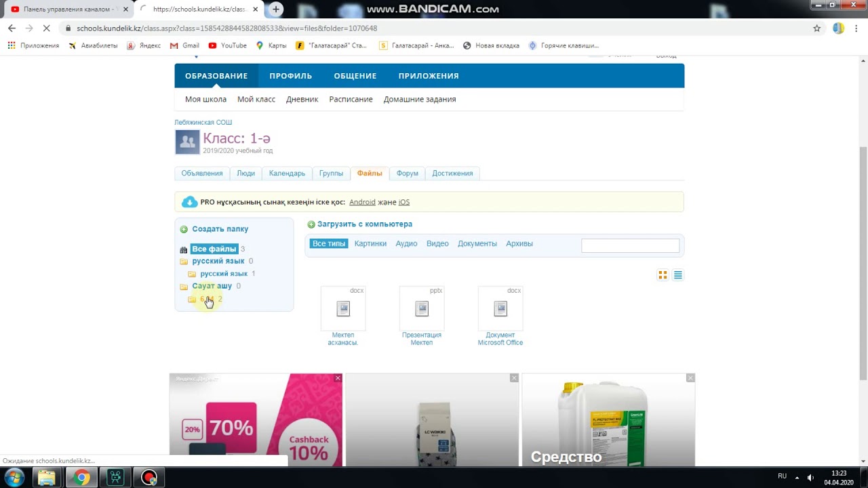Open Документ Microsoft Office docx thumbnail

tap(500, 308)
